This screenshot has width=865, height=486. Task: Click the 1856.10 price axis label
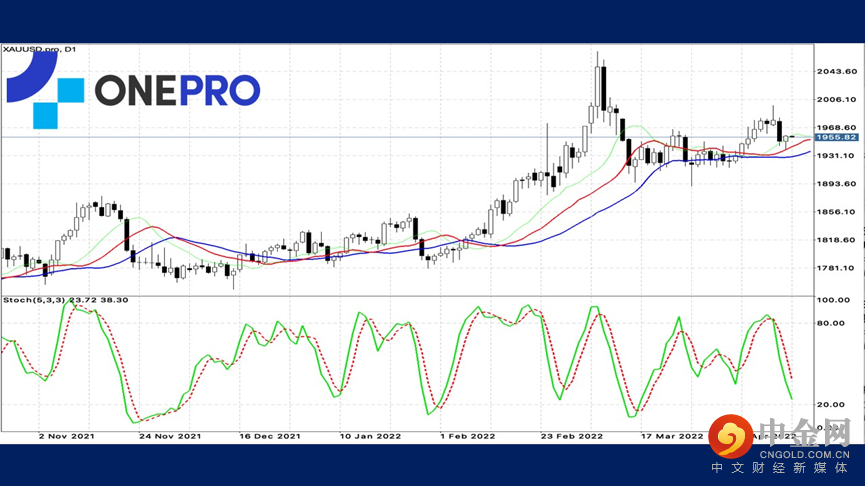pyautogui.click(x=837, y=212)
